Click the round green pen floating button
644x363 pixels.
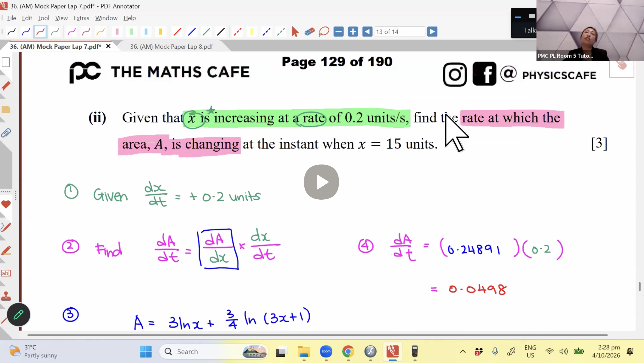[18, 315]
